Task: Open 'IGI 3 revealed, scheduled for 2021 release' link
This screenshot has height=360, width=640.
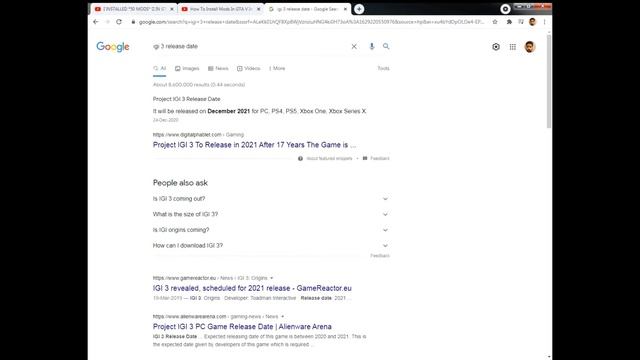Action: pyautogui.click(x=252, y=288)
